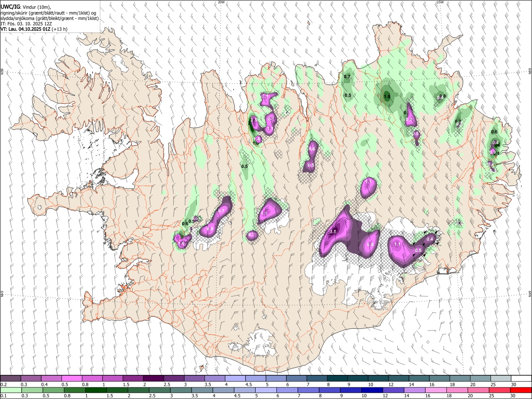The image size is (532, 399).
Task: Click the 'rigning/skúrir' legend description line
Action: [x=48, y=13]
